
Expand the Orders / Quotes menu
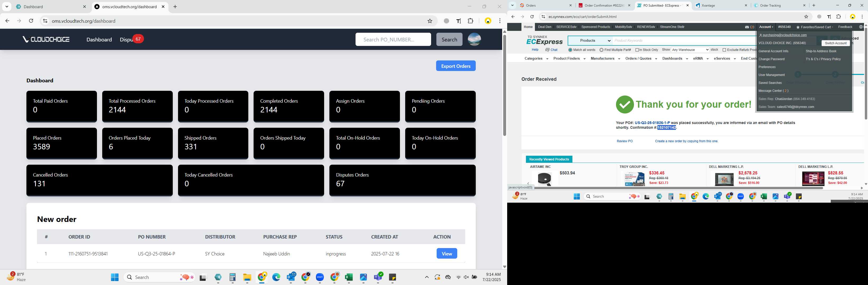click(x=641, y=59)
